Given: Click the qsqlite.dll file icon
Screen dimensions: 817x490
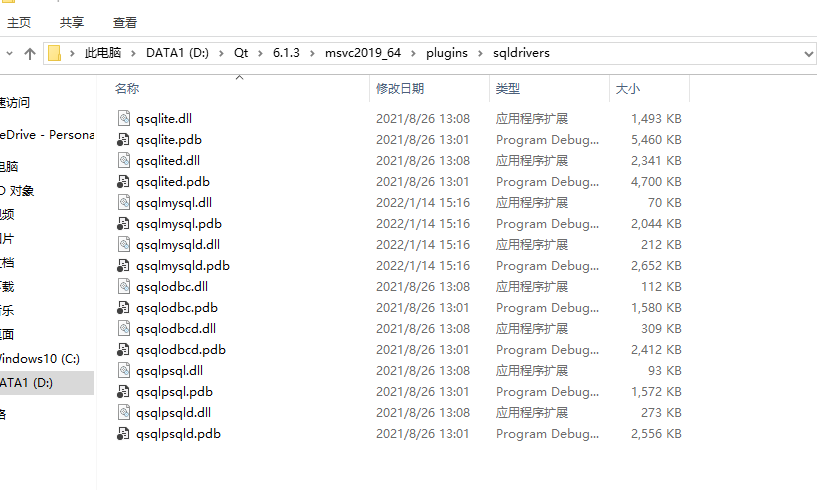Looking at the screenshot, I should (123, 118).
